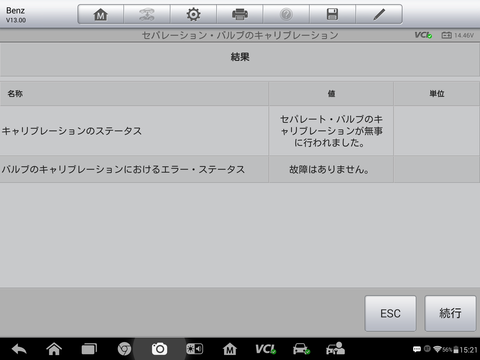This screenshot has height=360, width=480.
Task: Select the 単位 column header
Action: (437, 94)
